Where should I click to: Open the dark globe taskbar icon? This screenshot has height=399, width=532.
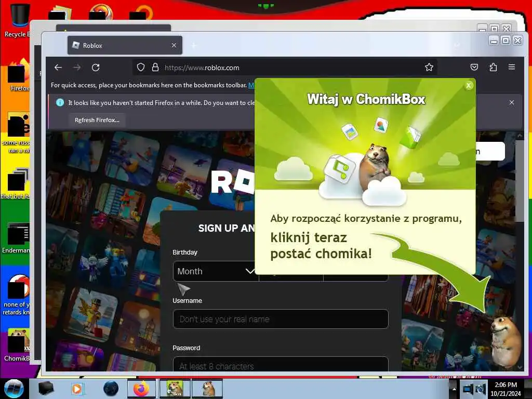(111, 389)
